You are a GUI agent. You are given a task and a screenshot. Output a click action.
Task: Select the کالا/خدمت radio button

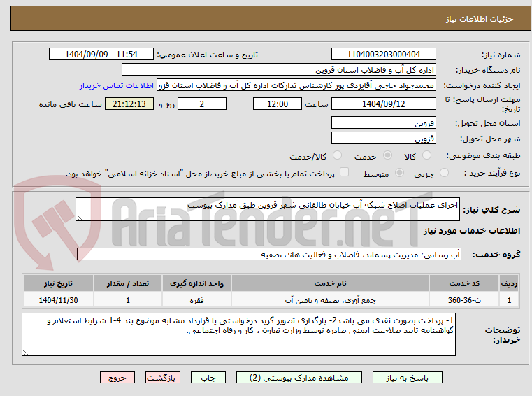tap(337, 155)
